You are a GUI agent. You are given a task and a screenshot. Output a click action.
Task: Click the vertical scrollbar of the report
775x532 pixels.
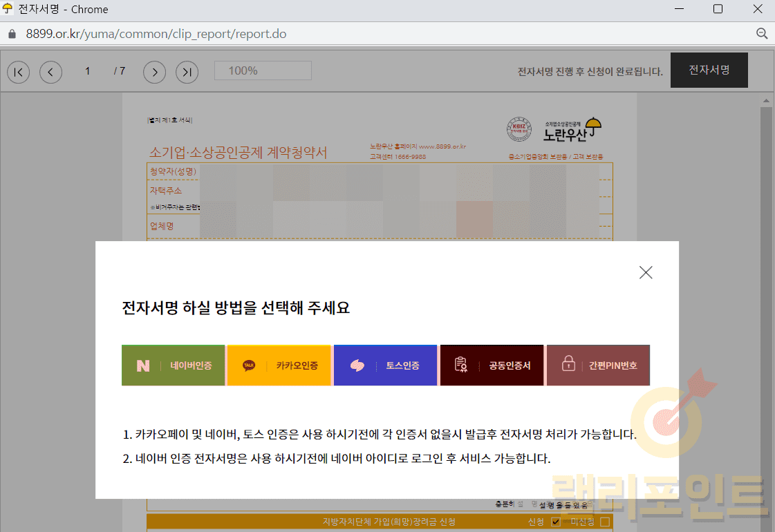(766, 311)
